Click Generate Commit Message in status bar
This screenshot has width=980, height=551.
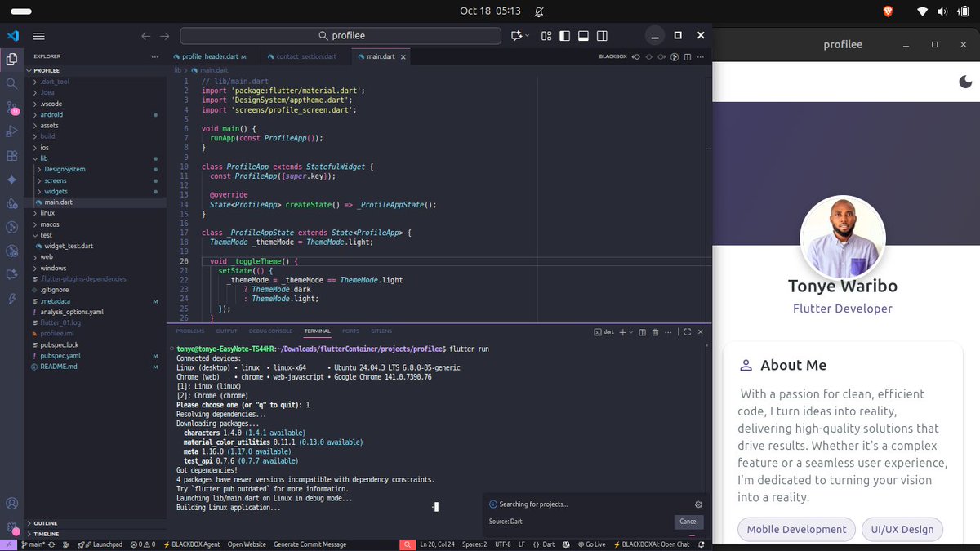click(310, 544)
